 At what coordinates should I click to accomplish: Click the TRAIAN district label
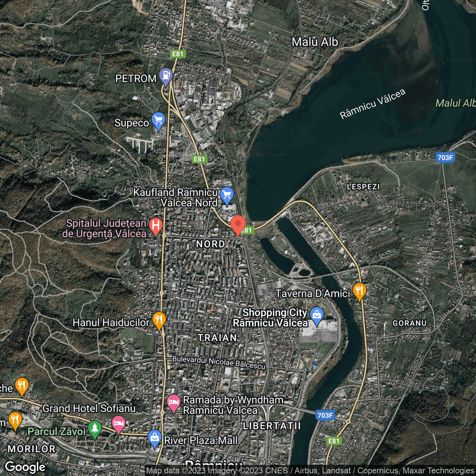point(217,338)
